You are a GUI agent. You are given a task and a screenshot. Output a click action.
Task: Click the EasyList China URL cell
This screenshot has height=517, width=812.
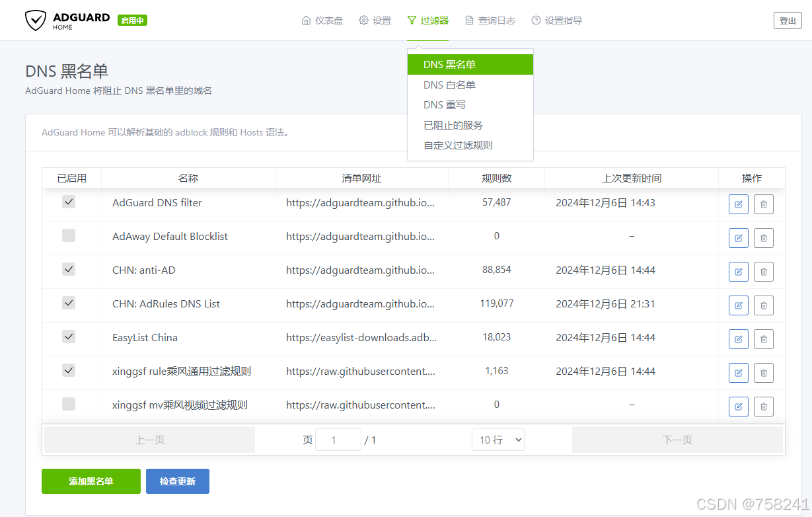pyautogui.click(x=361, y=338)
